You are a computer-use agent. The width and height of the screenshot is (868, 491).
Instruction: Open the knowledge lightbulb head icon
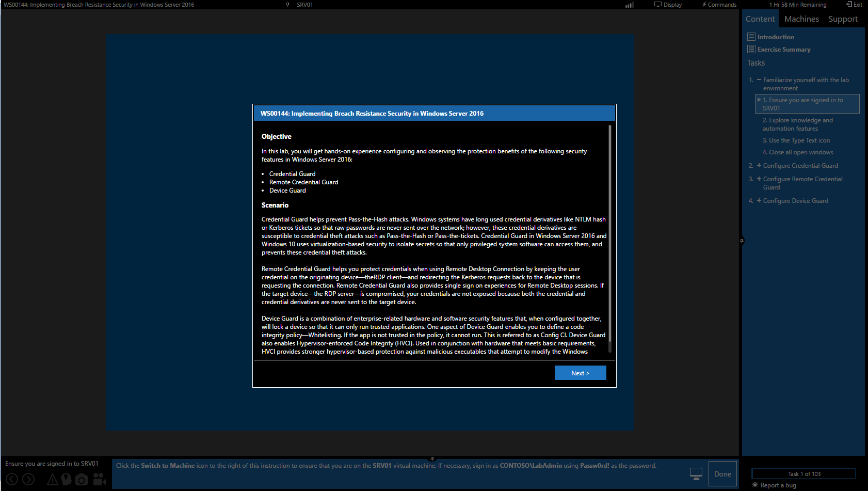tap(66, 480)
